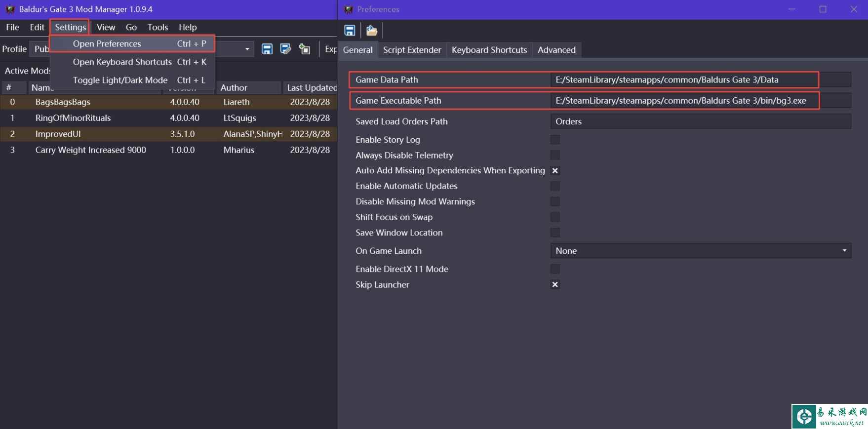Open the Edit menu
This screenshot has width=868, height=429.
(37, 27)
